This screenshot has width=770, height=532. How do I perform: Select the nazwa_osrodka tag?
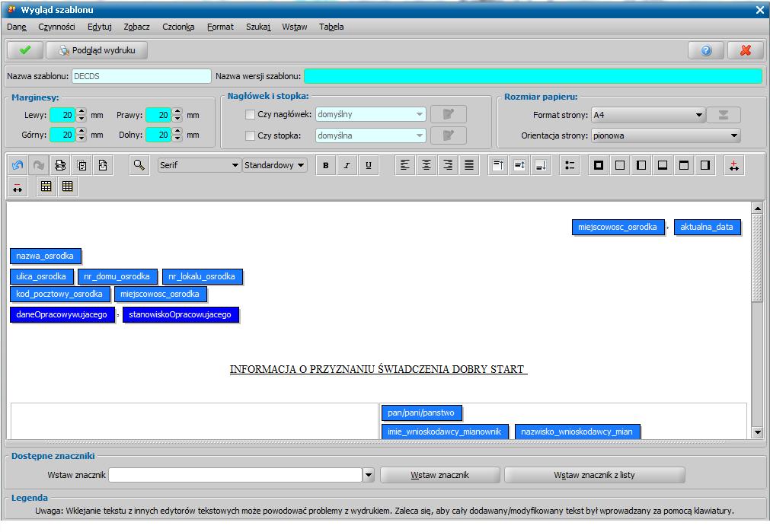point(45,256)
